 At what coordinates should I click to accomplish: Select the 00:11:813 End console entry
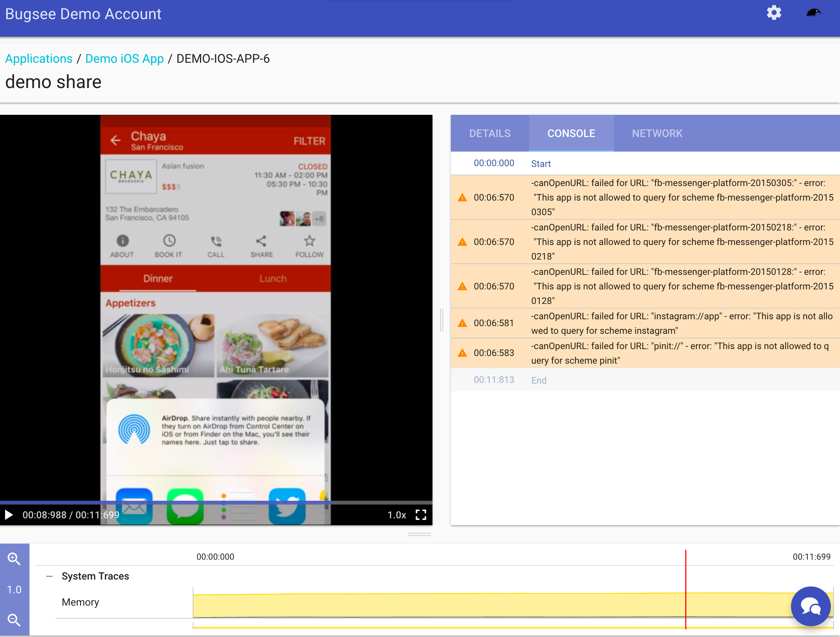pyautogui.click(x=645, y=380)
